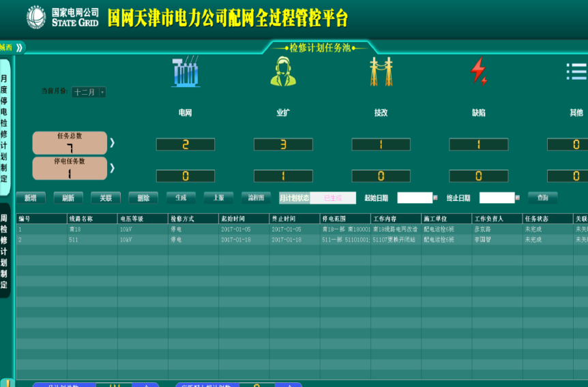
Task: Expand chevron next to 停电任务数
Action: point(113,168)
